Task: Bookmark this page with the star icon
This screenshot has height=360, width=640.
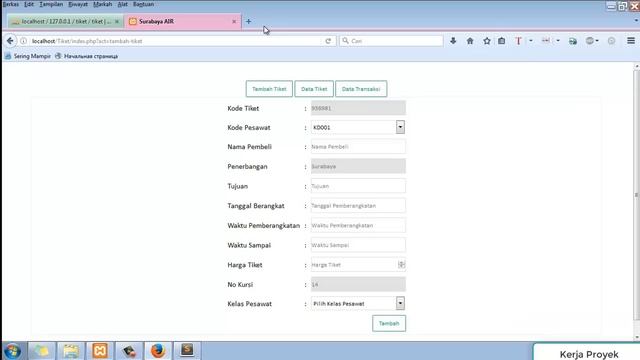Action: 487,41
